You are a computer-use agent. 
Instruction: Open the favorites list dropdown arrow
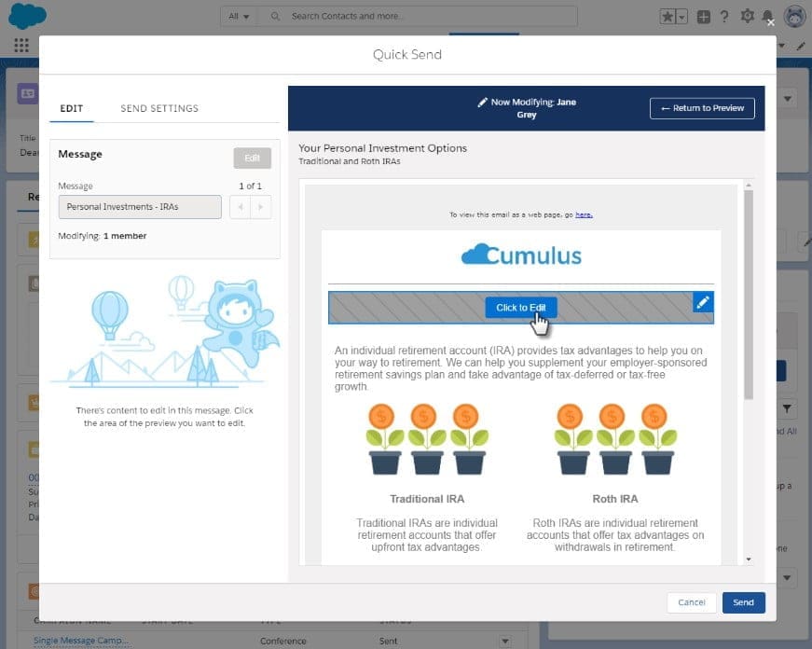682,17
